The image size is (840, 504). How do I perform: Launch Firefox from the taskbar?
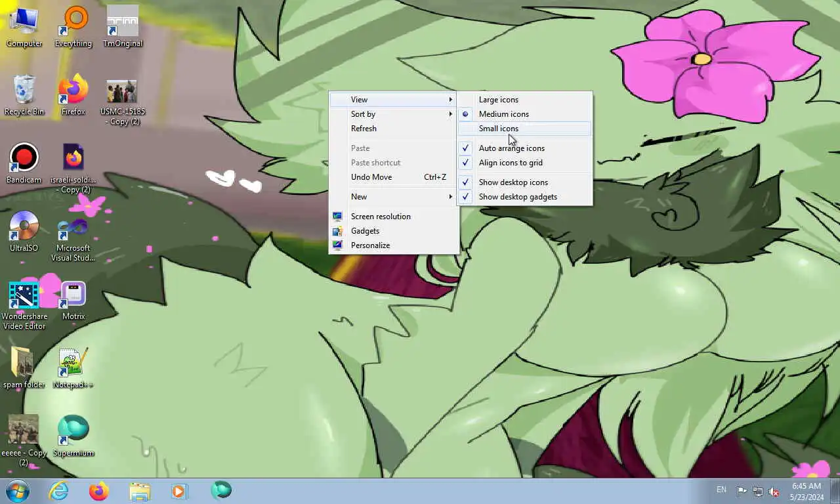[99, 491]
